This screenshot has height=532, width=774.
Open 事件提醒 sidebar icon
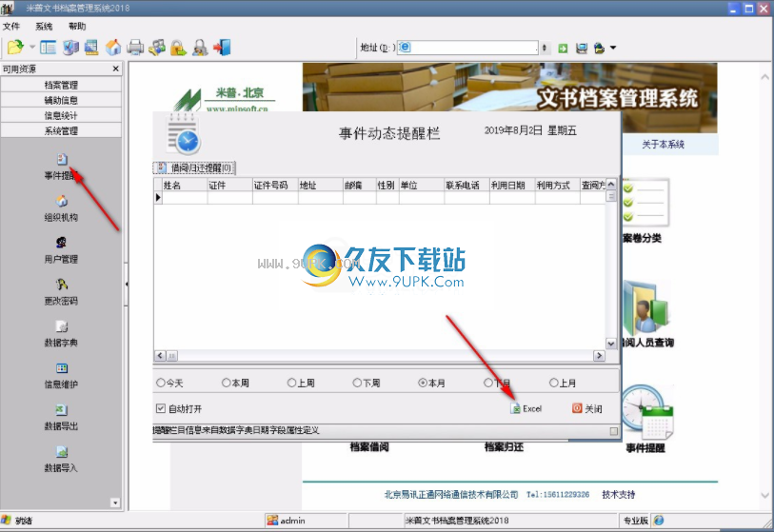61,167
